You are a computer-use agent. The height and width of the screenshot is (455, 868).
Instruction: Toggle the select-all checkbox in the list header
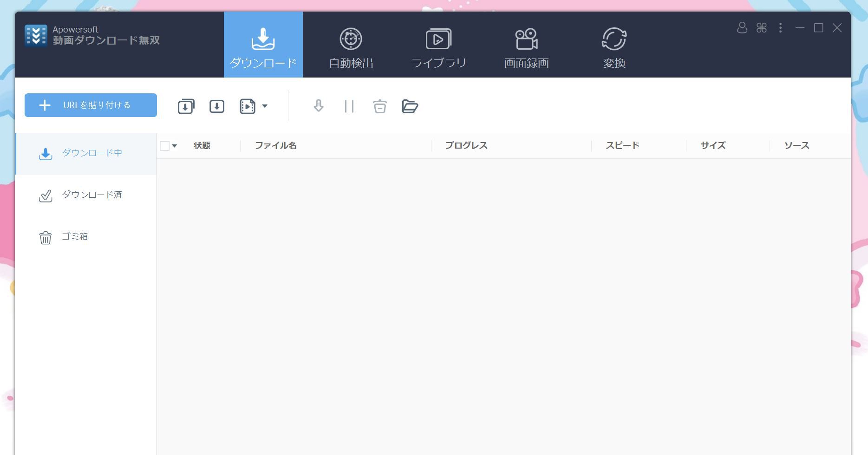pos(163,145)
